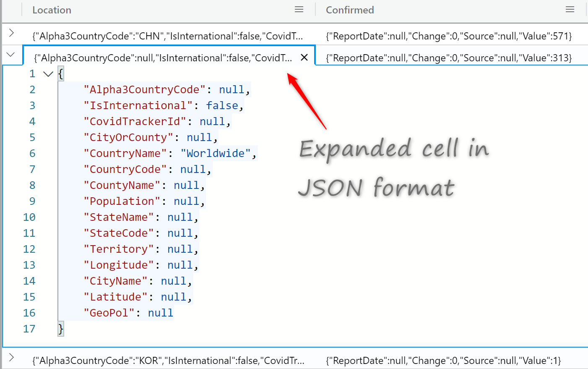Viewport: 588px width, 369px height.
Task: Expand the KOR row JSON cell
Action: (x=12, y=357)
